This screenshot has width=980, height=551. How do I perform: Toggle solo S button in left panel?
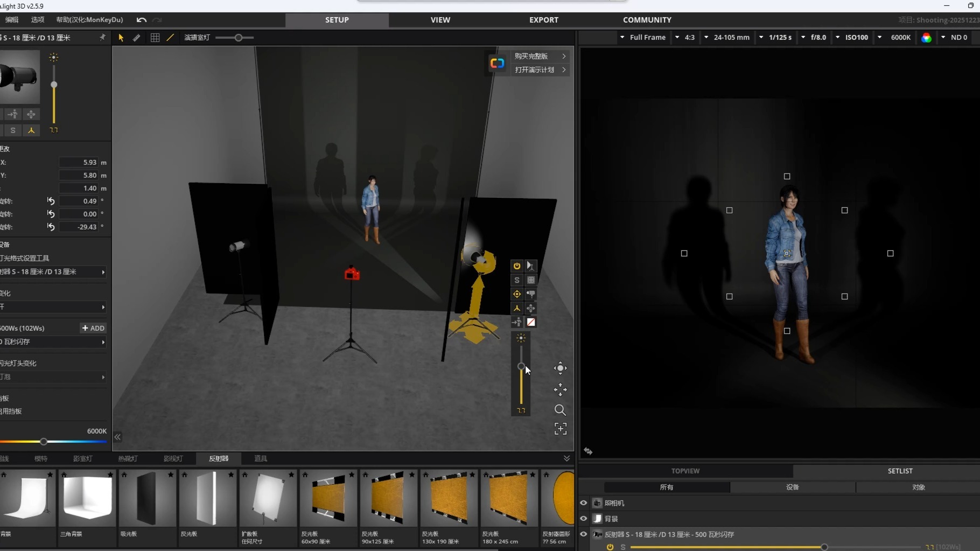click(13, 130)
